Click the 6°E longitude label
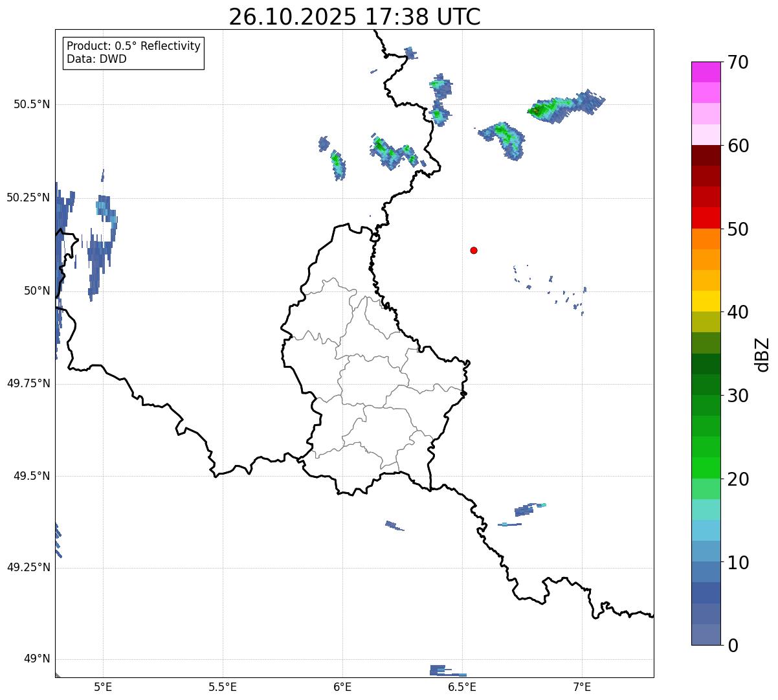Viewport: 778px width, 700px height. pyautogui.click(x=342, y=686)
